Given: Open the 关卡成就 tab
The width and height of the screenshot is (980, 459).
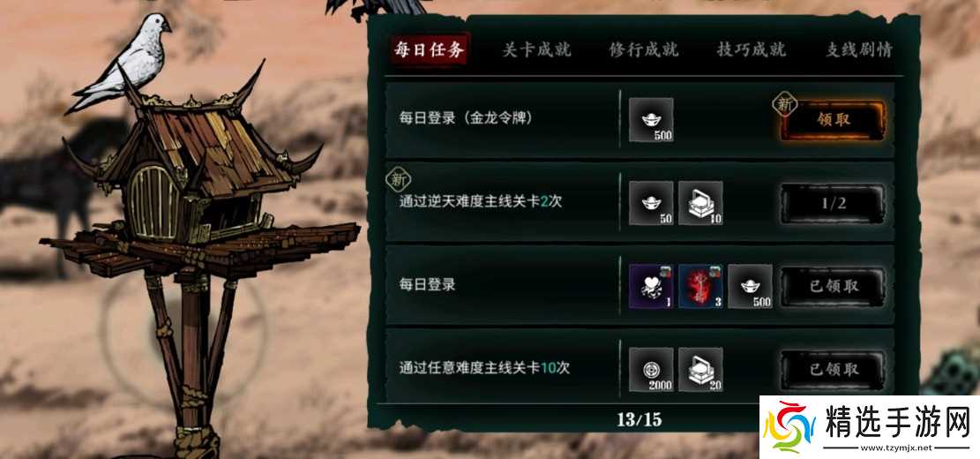Looking at the screenshot, I should [537, 50].
